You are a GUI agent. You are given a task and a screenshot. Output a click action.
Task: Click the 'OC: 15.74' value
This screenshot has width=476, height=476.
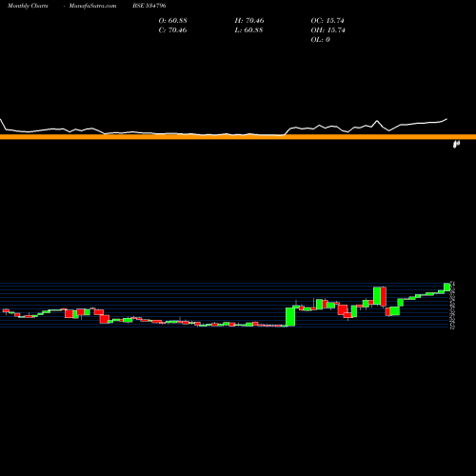[327, 21]
